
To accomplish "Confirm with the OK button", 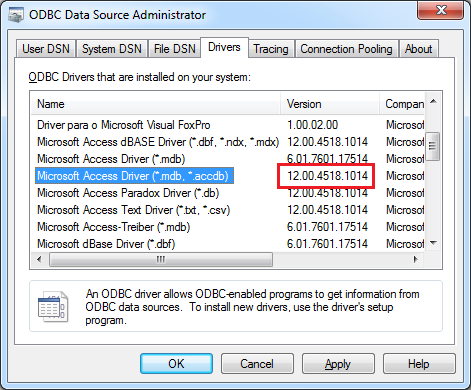I will click(x=176, y=363).
